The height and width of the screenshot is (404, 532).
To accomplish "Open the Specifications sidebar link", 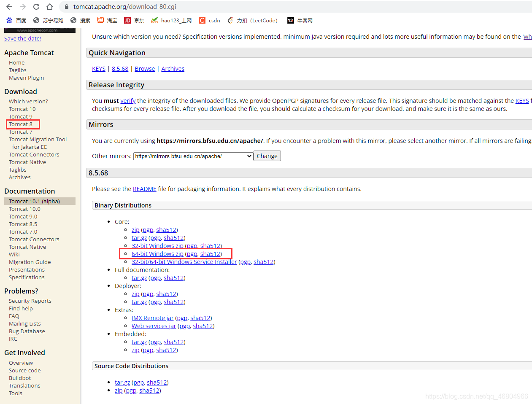I will 27,277.
